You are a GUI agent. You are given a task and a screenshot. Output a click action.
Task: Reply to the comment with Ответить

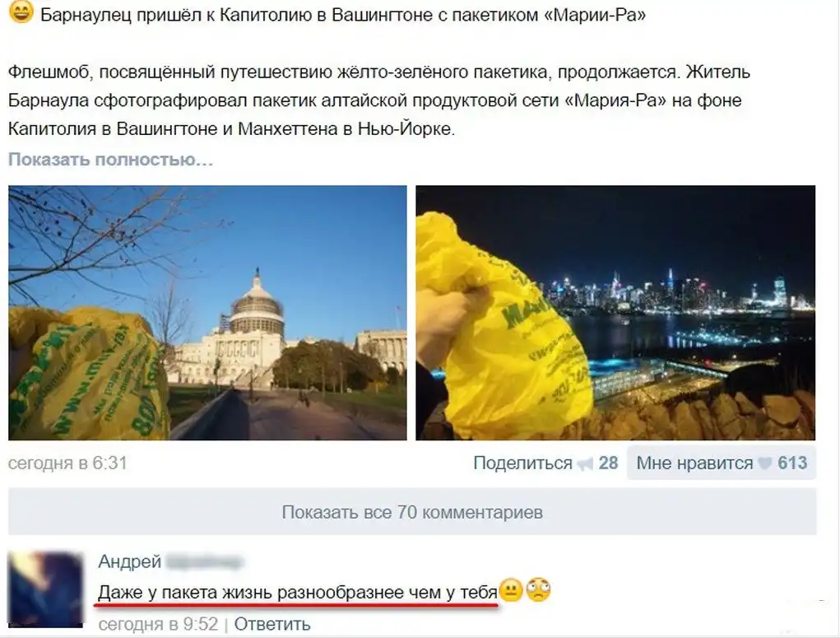pos(272,625)
